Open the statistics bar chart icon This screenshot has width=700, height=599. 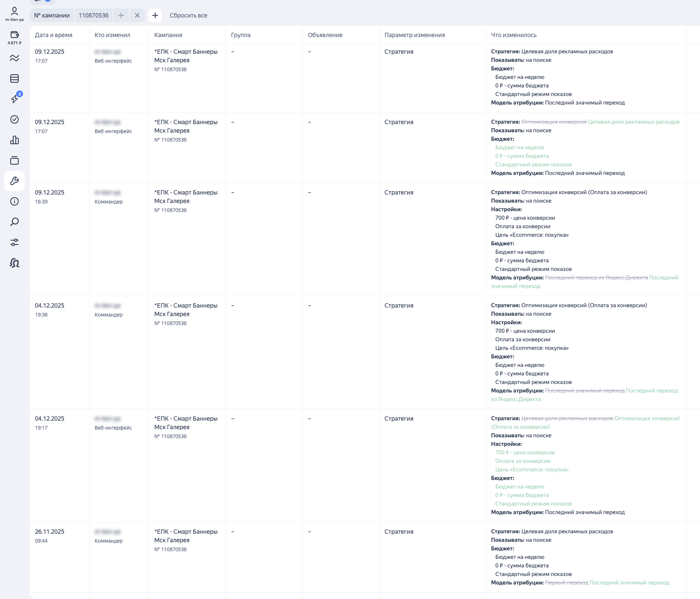(x=14, y=140)
